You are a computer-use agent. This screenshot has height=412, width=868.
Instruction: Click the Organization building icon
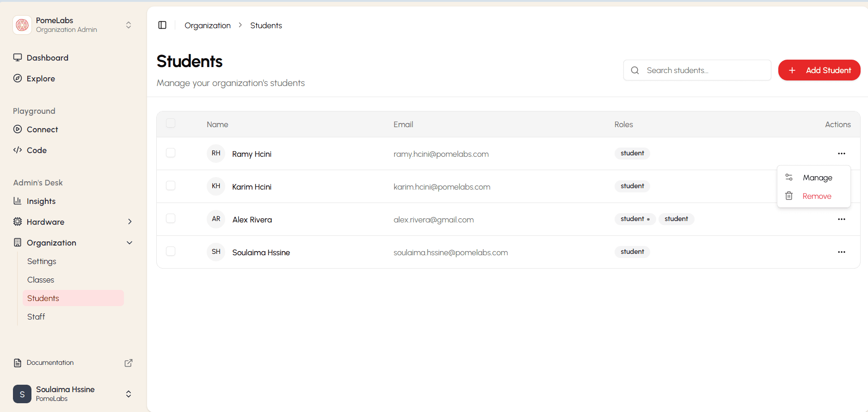pyautogui.click(x=18, y=242)
